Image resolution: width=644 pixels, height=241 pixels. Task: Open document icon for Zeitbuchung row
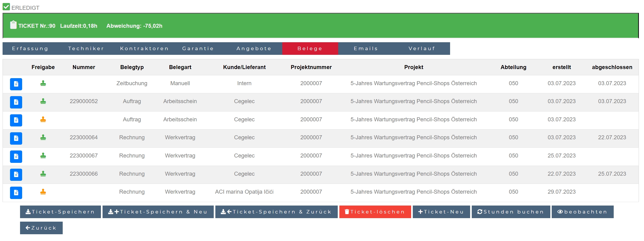tap(16, 84)
